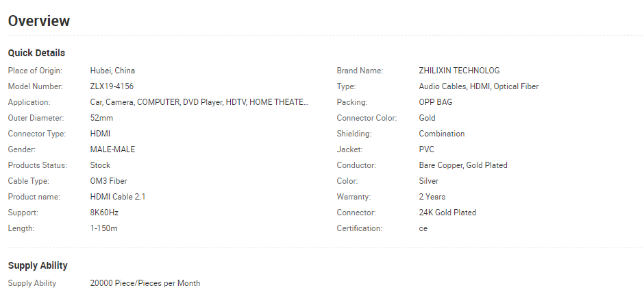
Task: Select the 2 Years warranty value
Action: [432, 197]
